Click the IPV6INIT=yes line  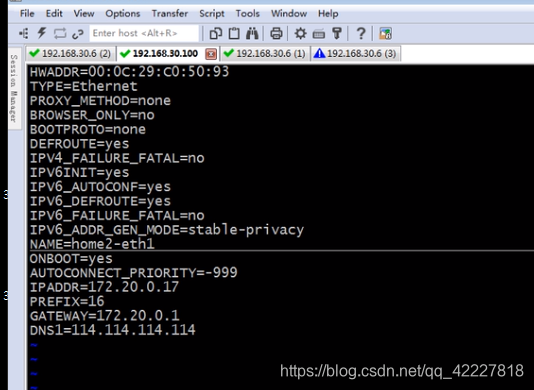pyautogui.click(x=79, y=172)
